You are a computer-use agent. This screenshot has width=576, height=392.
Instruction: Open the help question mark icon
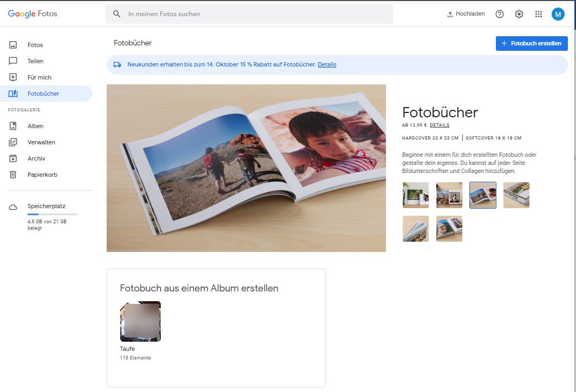[x=500, y=14]
